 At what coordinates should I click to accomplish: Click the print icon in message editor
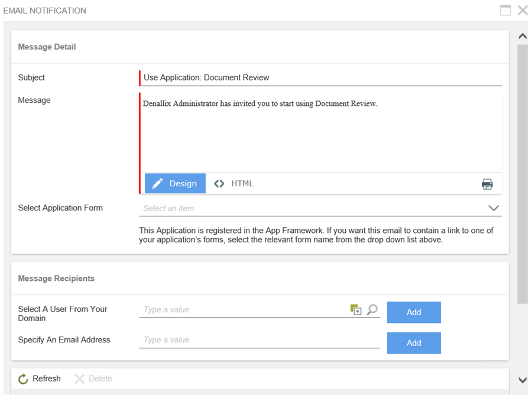pos(486,184)
